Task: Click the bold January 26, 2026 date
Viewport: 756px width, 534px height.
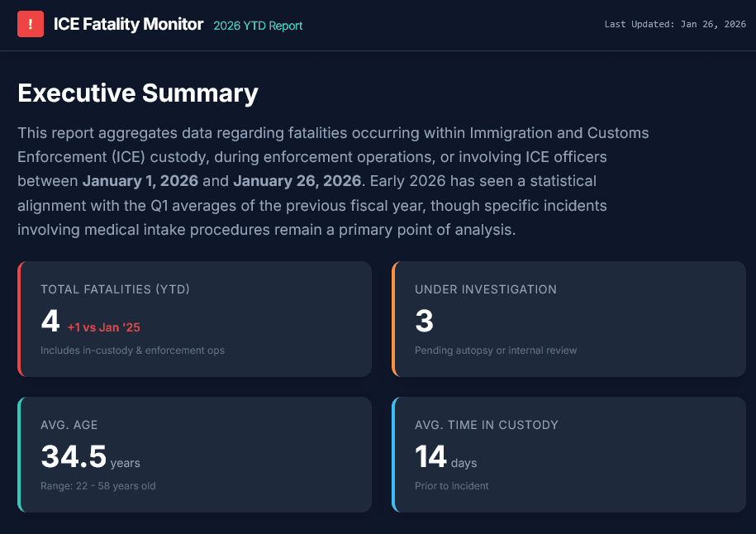Action: (x=297, y=181)
